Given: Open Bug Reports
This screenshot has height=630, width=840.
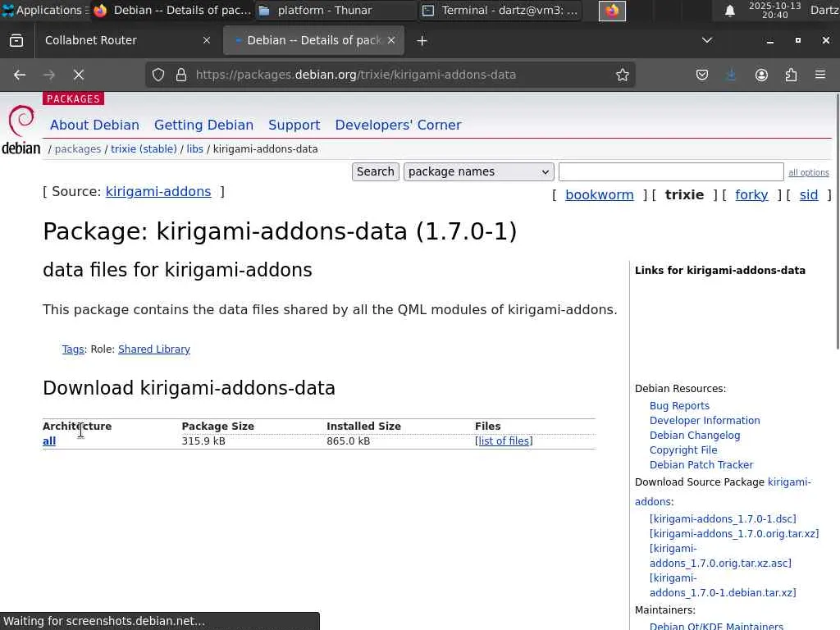Looking at the screenshot, I should click(x=679, y=405).
